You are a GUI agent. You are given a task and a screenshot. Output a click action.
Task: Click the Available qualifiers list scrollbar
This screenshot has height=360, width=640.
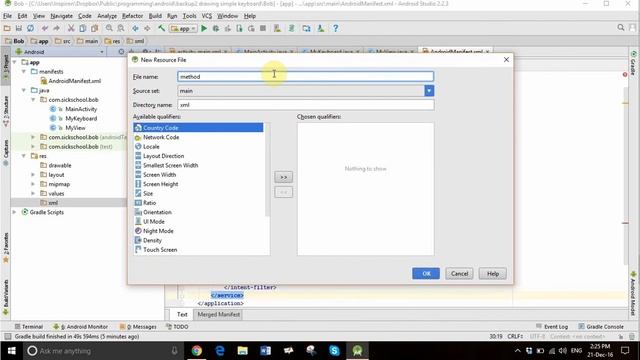point(267,169)
